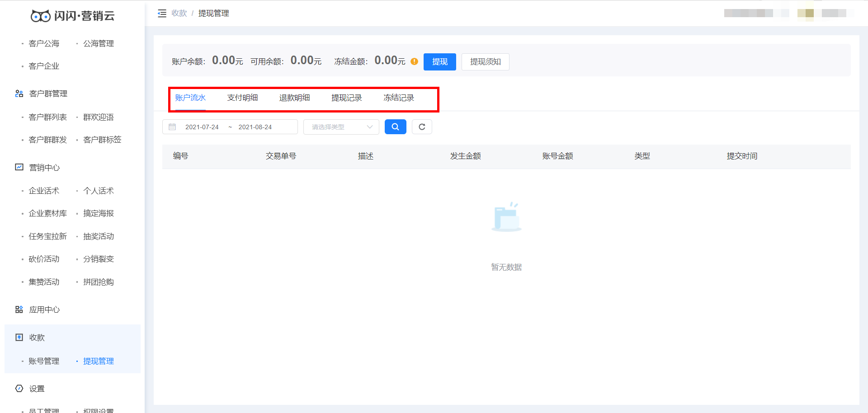This screenshot has width=868, height=413.
Task: Select the start date 2021-07-24 field
Action: coord(202,127)
